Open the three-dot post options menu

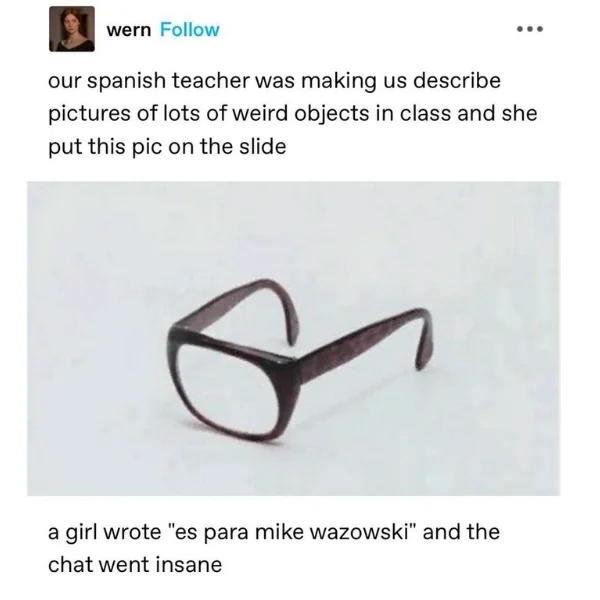pos(530,29)
